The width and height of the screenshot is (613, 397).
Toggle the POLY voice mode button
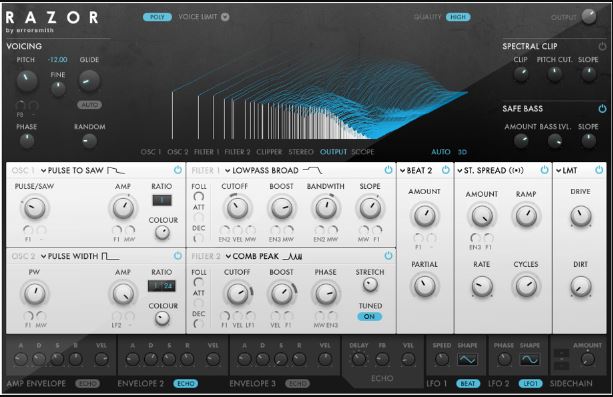tap(157, 17)
